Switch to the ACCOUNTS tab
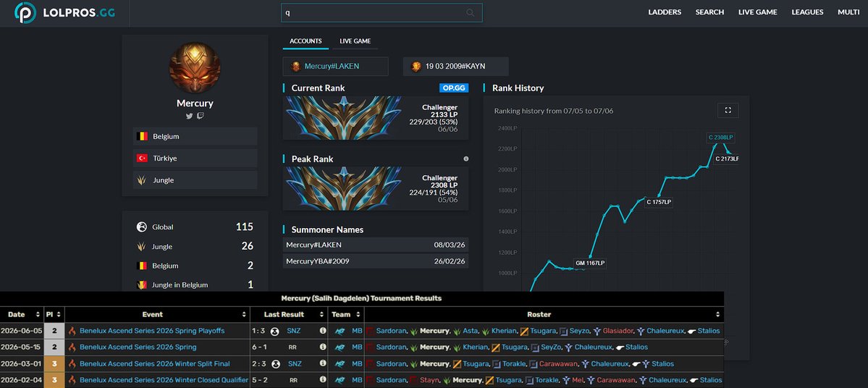Image resolution: width=868 pixels, height=388 pixels. point(306,41)
